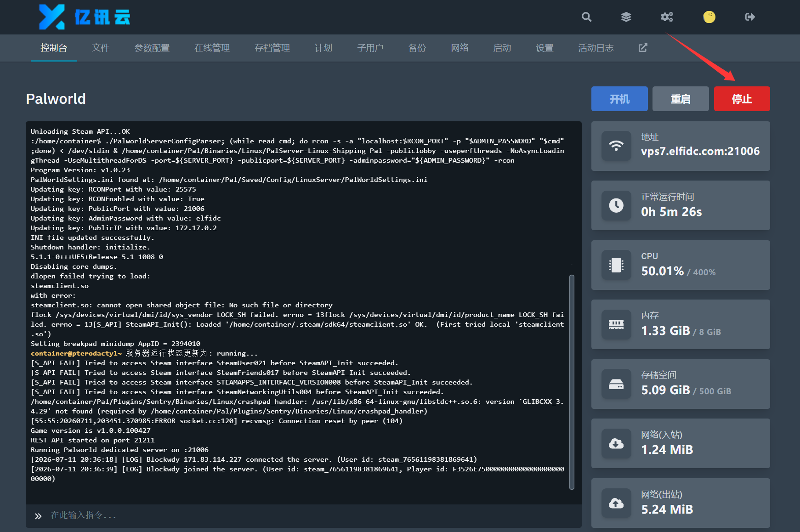Click the 'REST API started on port 21211' line
Image resolution: width=800 pixels, height=532 pixels.
93,440
